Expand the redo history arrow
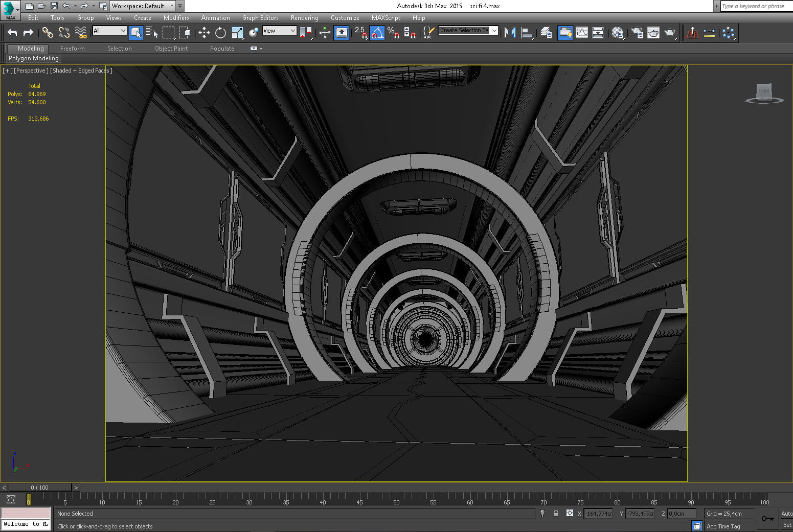793x532 pixels. [x=94, y=6]
